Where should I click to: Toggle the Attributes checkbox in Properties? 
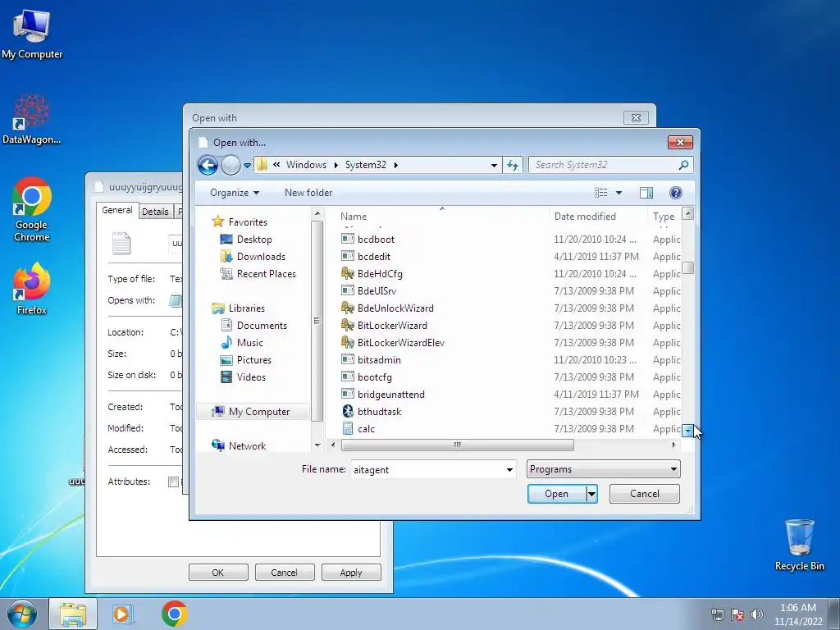[x=173, y=482]
